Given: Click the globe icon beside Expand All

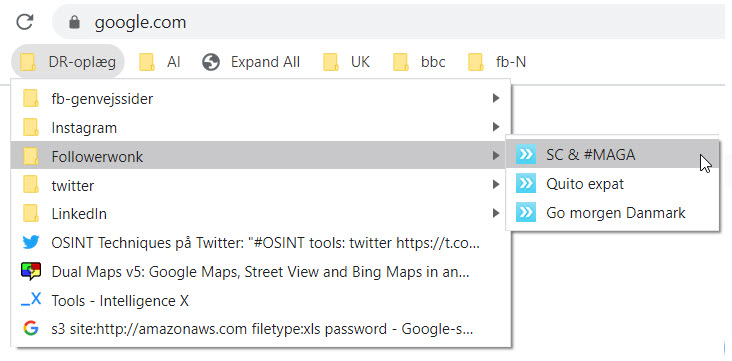Looking at the screenshot, I should [x=211, y=62].
